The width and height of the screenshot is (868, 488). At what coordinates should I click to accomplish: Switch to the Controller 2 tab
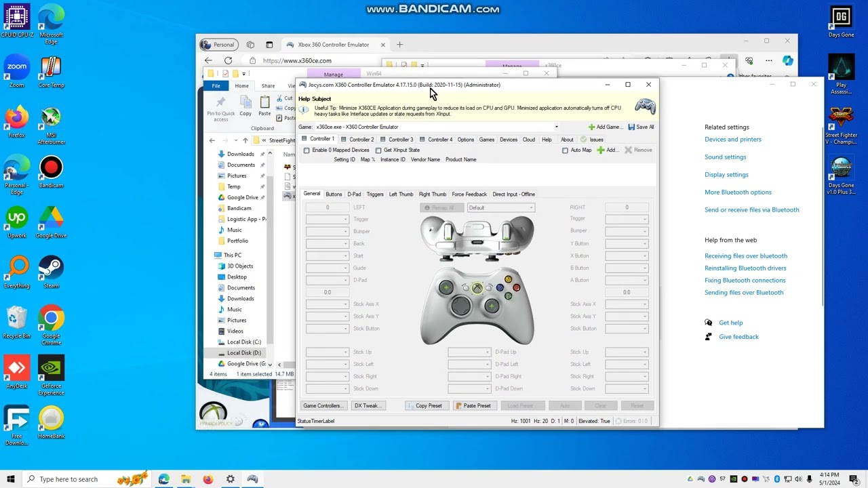click(357, 140)
